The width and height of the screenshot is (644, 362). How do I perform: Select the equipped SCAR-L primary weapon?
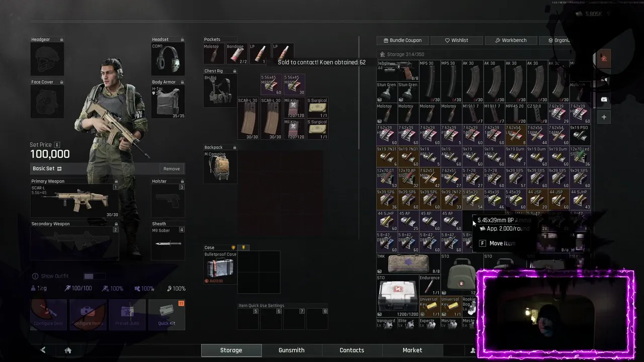pos(74,201)
